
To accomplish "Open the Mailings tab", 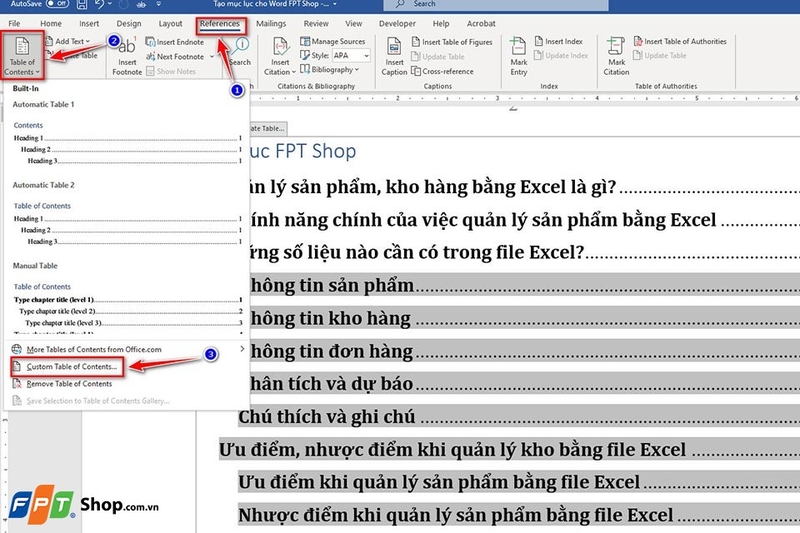I will pos(271,23).
